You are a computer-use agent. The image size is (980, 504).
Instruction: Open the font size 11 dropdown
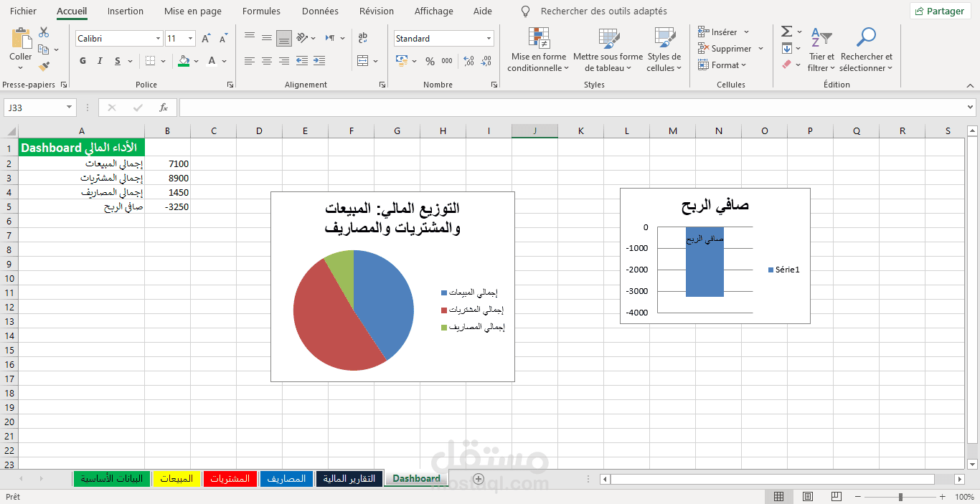(x=190, y=39)
